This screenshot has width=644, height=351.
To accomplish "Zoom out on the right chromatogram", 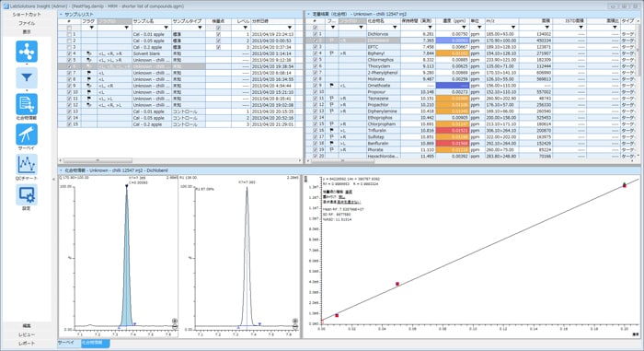I will point(295,326).
